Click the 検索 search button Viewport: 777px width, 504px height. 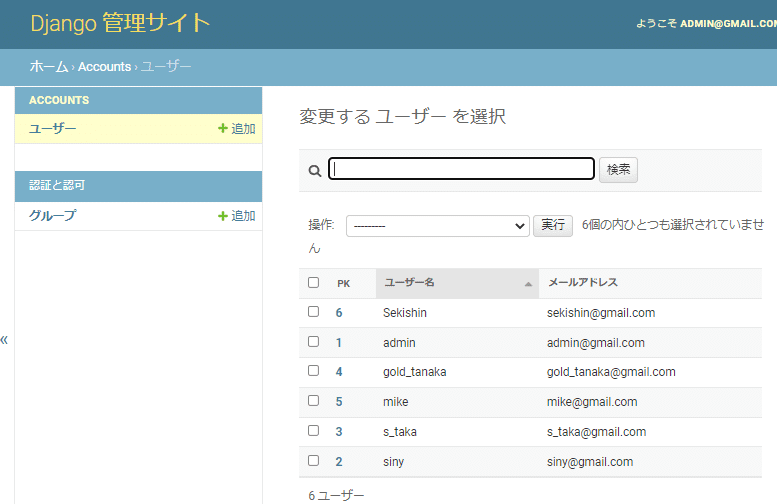click(618, 169)
